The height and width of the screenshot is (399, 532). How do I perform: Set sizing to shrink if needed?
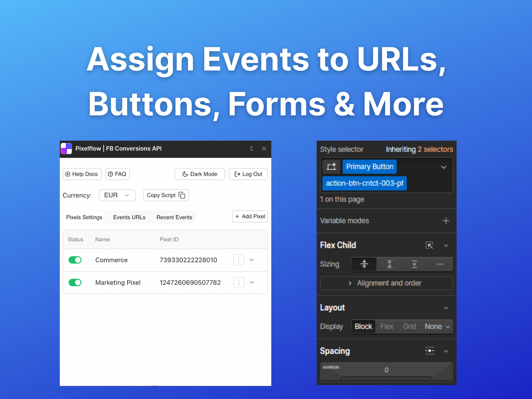(364, 264)
